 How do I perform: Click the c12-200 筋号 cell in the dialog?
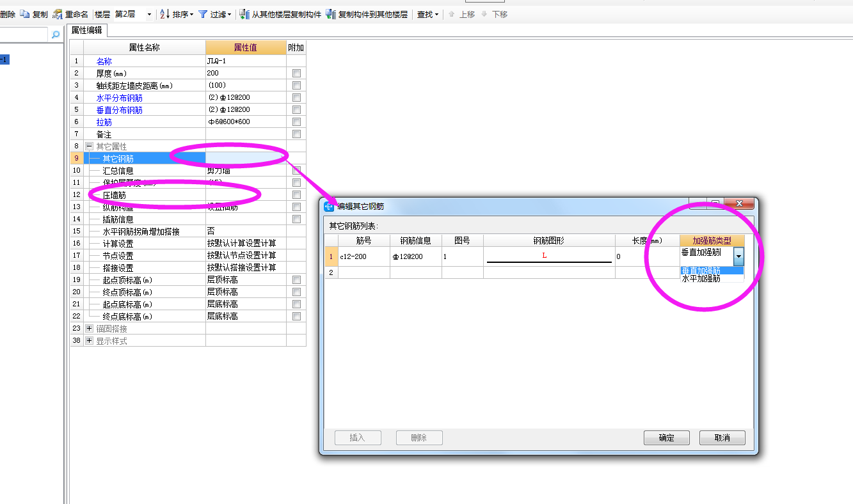click(x=363, y=256)
